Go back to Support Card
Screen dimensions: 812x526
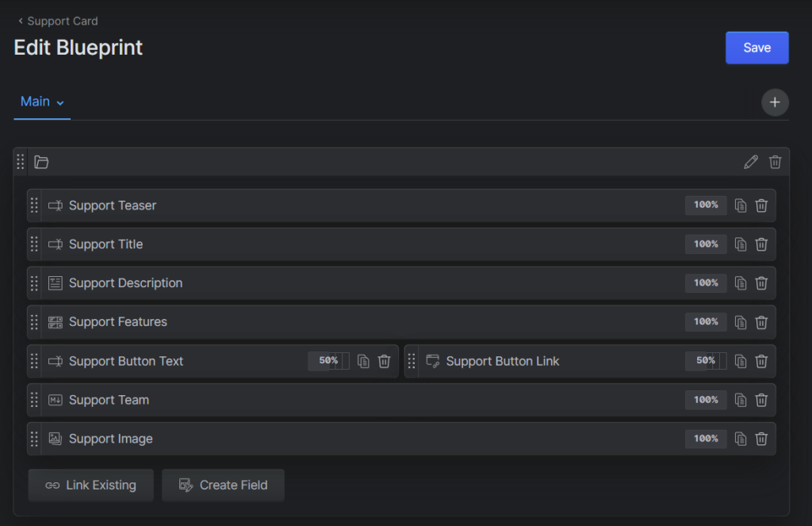(58, 21)
